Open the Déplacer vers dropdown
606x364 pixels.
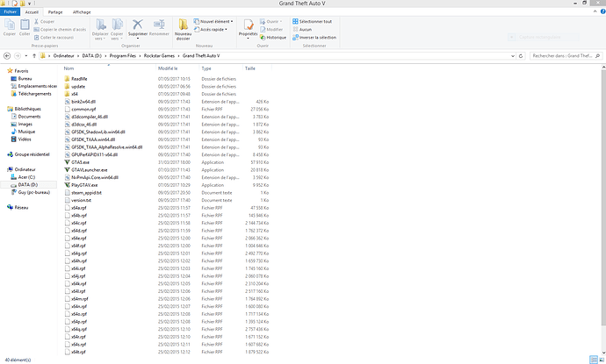tap(100, 30)
